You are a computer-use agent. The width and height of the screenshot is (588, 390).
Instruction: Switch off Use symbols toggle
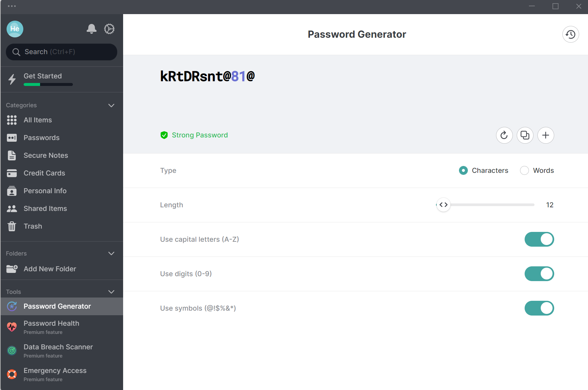(539, 308)
